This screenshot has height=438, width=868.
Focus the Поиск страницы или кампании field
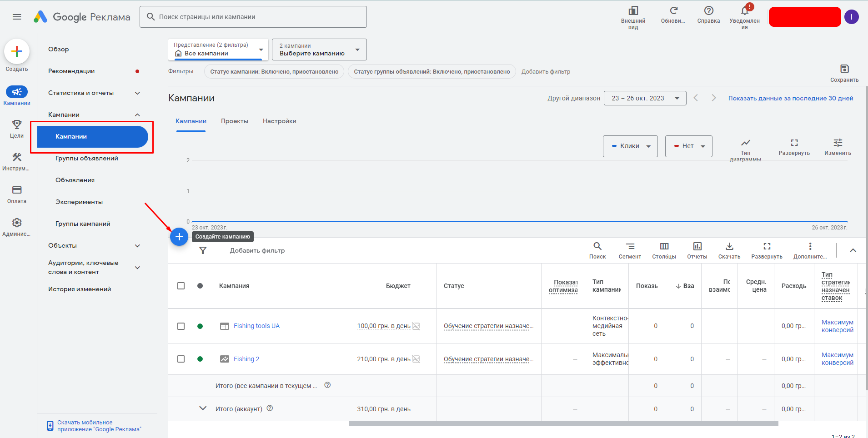253,17
